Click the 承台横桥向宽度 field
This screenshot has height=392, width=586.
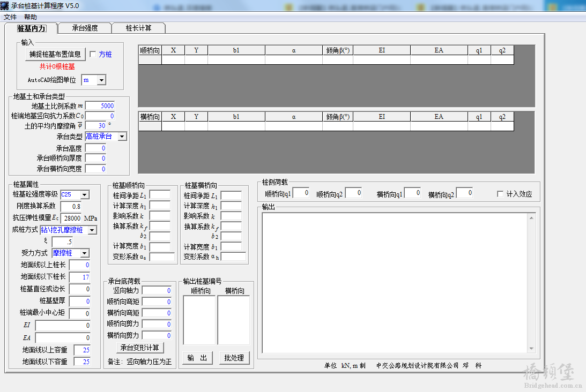click(95, 169)
